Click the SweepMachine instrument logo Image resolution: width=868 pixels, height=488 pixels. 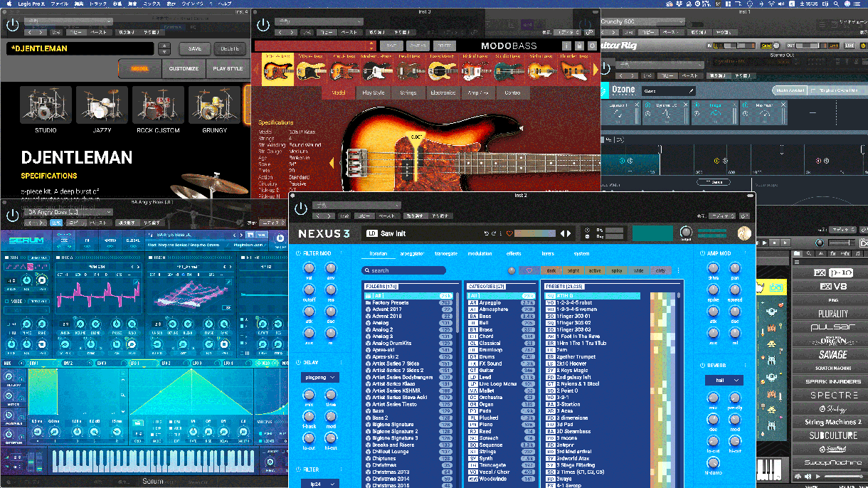click(832, 462)
